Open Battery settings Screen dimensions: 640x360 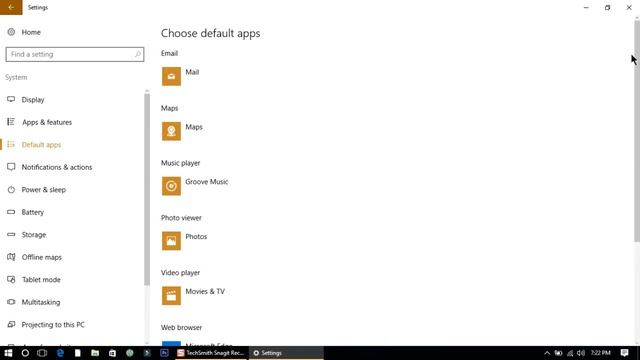pos(25,212)
